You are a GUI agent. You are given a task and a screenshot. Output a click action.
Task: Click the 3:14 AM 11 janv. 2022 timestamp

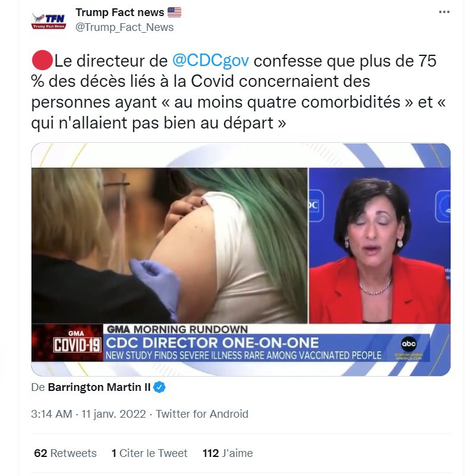click(x=89, y=414)
